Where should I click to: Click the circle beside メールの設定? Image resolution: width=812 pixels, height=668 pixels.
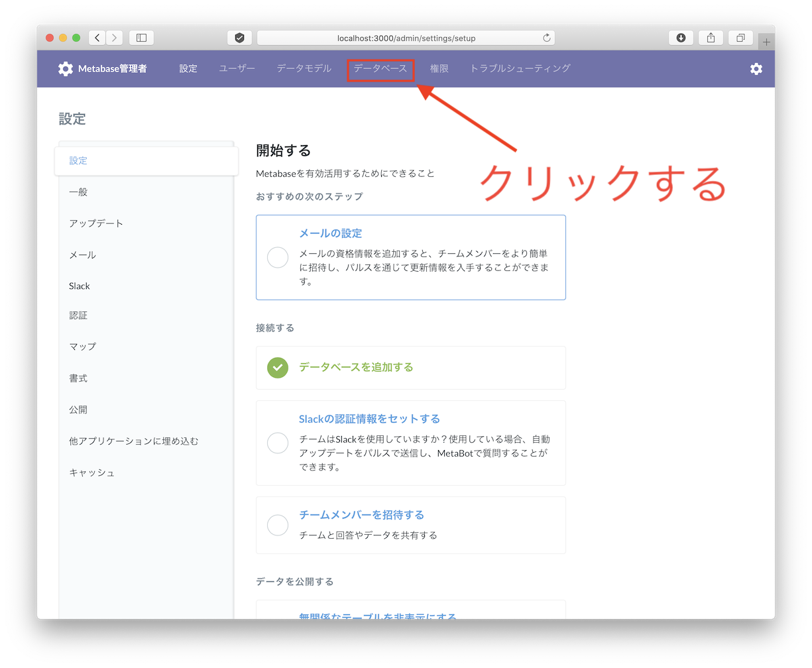(278, 257)
